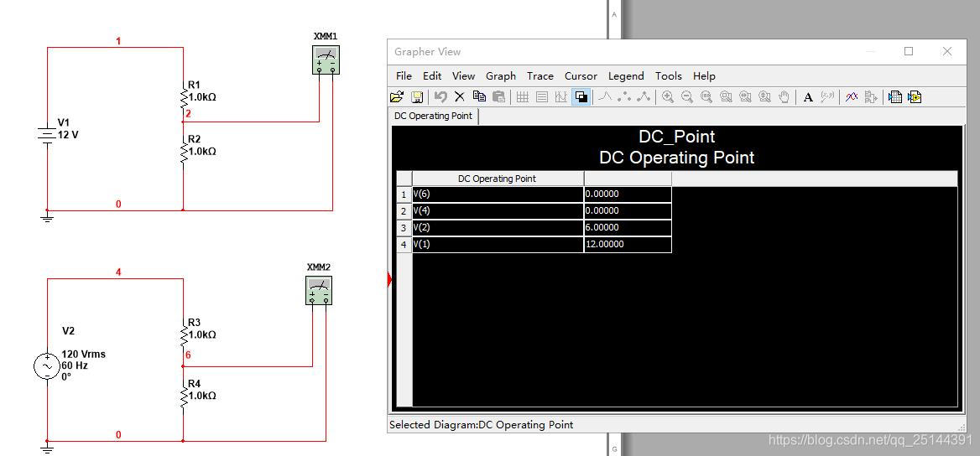980x456 pixels.
Task: Click the XMM2 multimeter instrument
Action: click(x=319, y=291)
